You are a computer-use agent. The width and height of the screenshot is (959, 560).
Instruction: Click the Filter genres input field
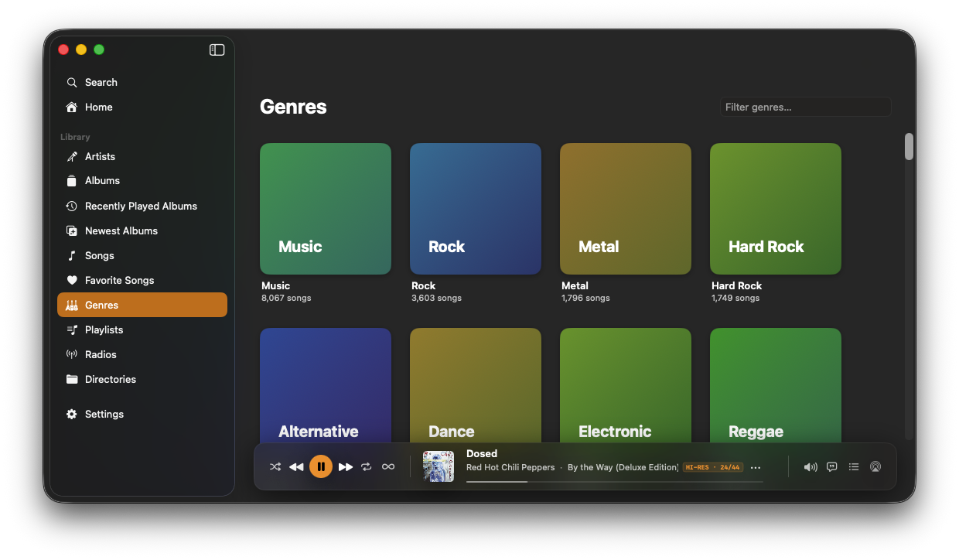[x=806, y=107]
